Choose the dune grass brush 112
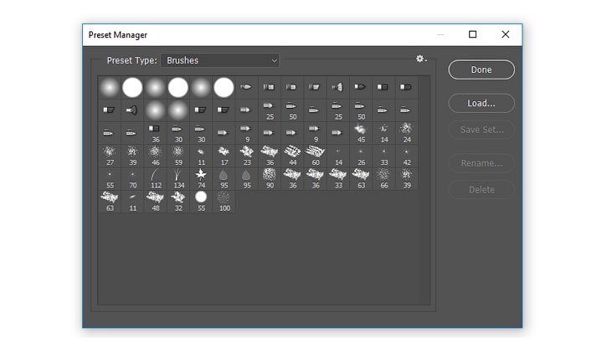The height and width of the screenshot is (364, 607). (x=155, y=178)
